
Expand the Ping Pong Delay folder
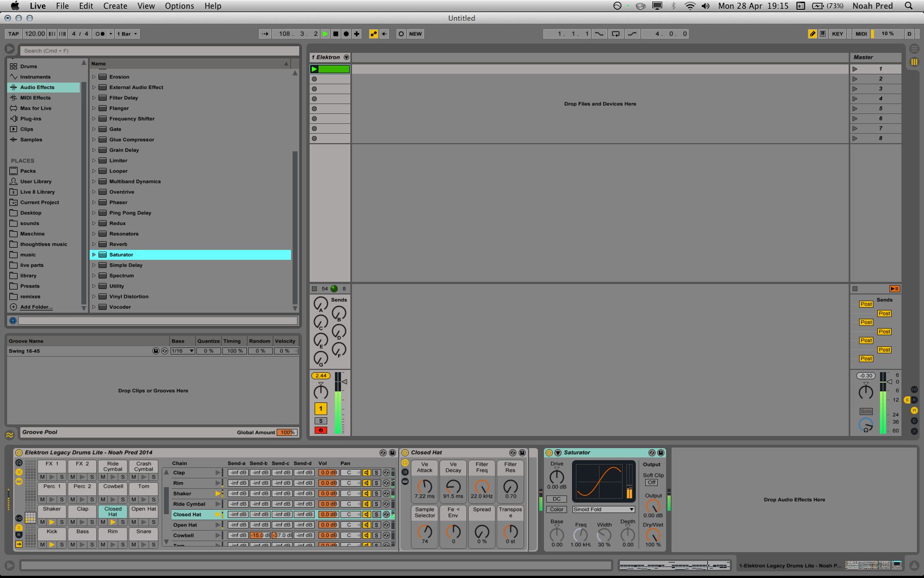pos(94,213)
